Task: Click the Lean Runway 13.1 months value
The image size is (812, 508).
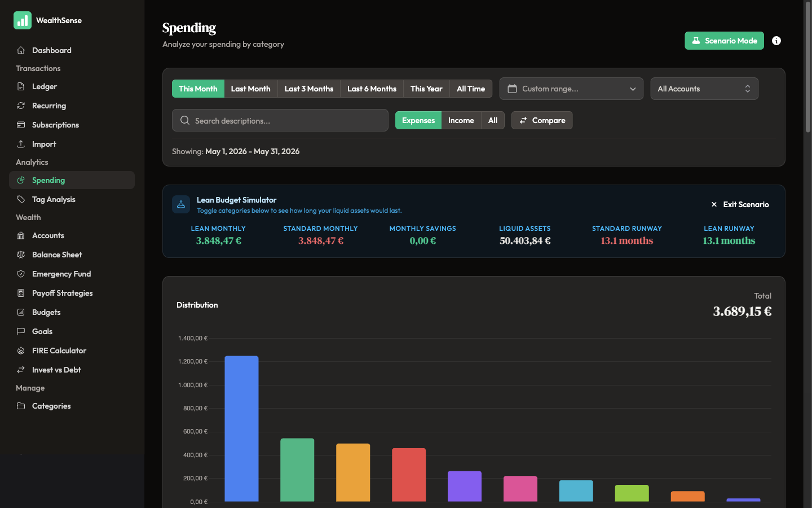Action: coord(729,240)
